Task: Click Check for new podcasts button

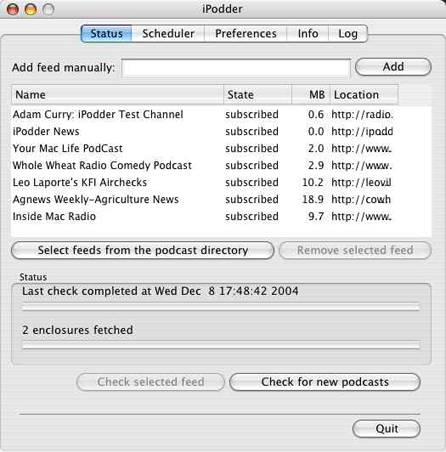Action: [x=325, y=382]
